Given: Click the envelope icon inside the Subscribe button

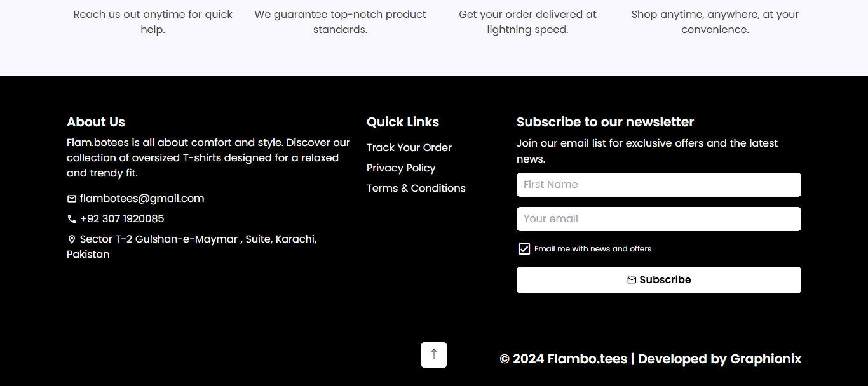Looking at the screenshot, I should click(x=632, y=280).
